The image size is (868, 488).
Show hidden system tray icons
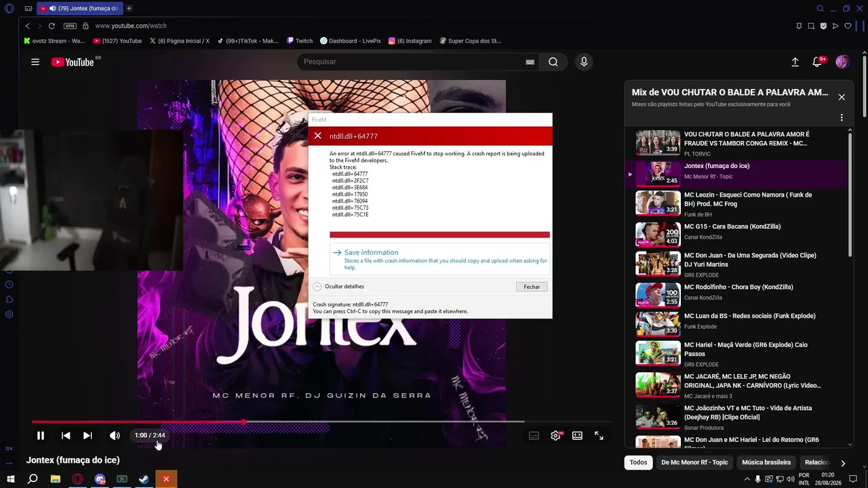tap(747, 479)
